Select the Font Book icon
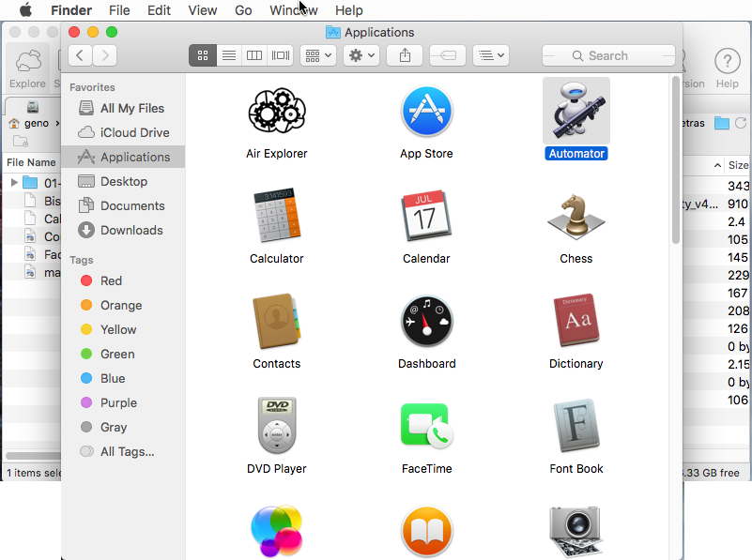The image size is (752, 560). pos(576,425)
